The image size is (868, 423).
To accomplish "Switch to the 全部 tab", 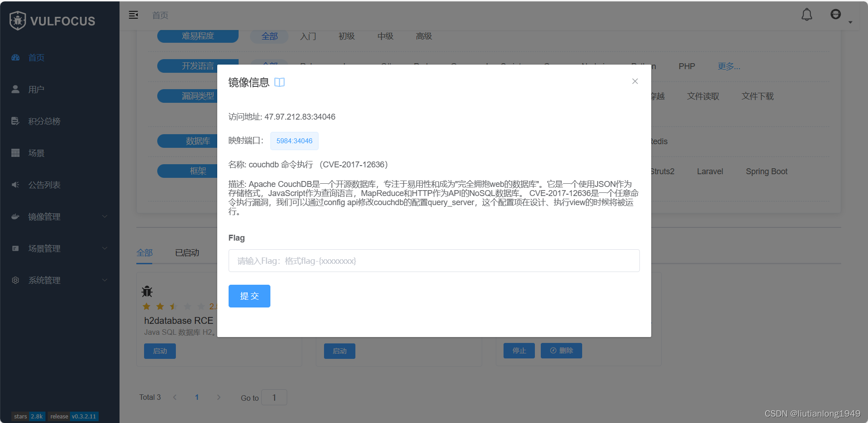I will (x=145, y=253).
